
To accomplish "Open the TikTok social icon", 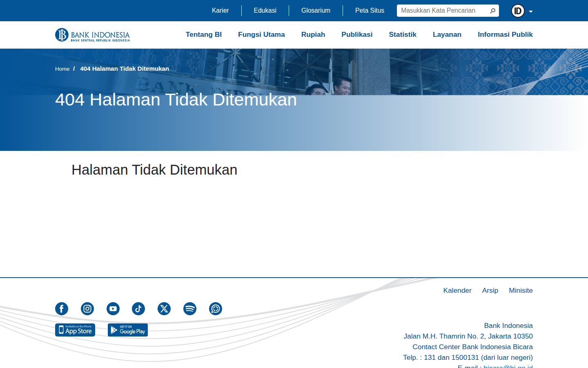I will (138, 309).
